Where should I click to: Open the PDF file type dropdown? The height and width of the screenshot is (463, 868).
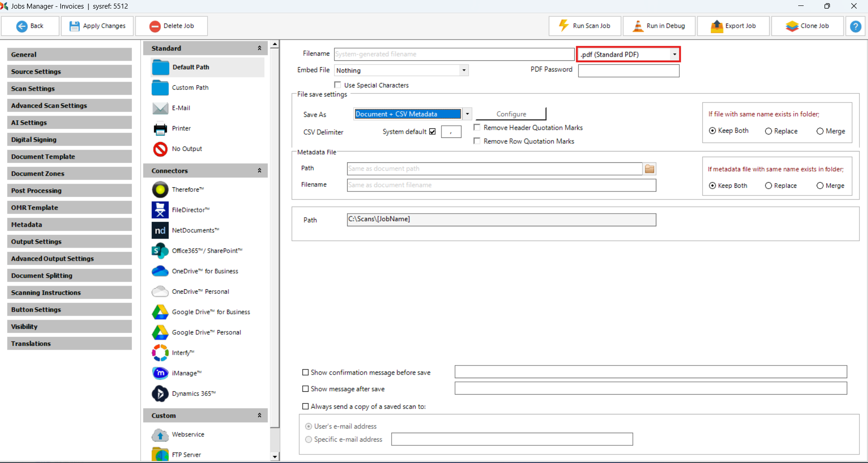tap(674, 54)
